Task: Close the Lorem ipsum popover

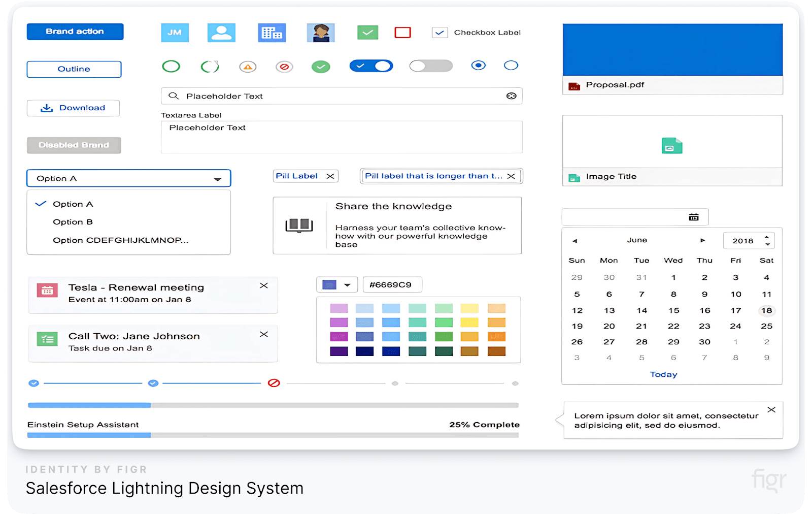Action: [771, 410]
